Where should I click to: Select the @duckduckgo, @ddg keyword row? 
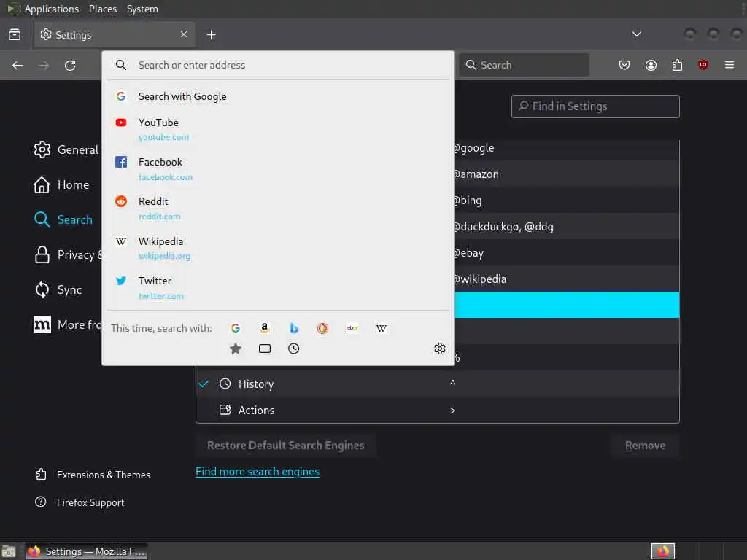[x=567, y=227]
